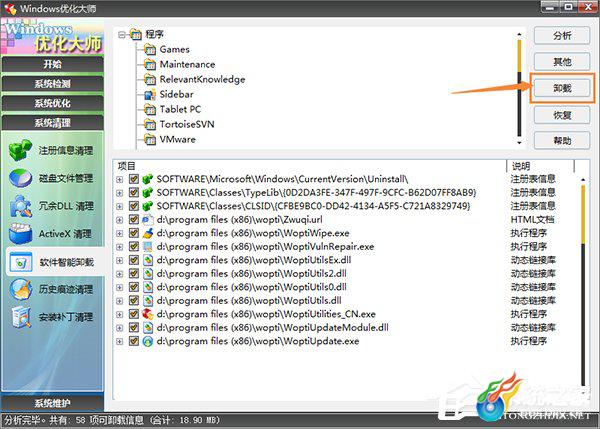This screenshot has width=600, height=429.
Task: Click the Zwuqi.url file icon
Action: [x=148, y=220]
